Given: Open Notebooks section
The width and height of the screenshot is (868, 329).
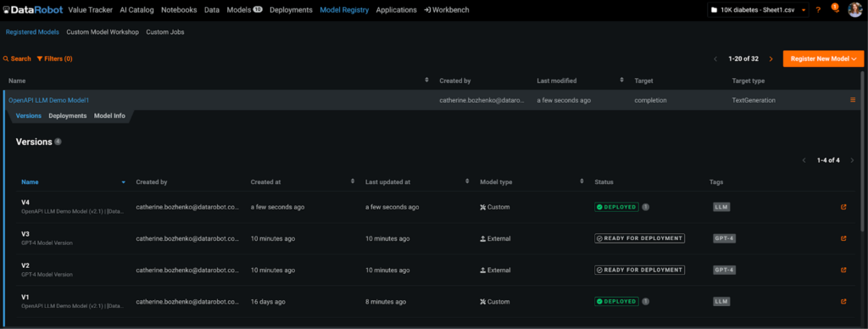Looking at the screenshot, I should [179, 10].
